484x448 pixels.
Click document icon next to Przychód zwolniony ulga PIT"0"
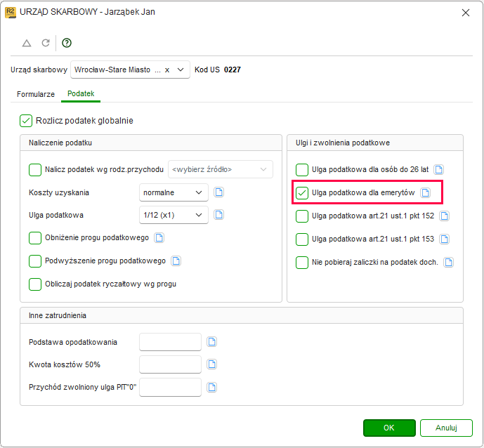click(211, 387)
